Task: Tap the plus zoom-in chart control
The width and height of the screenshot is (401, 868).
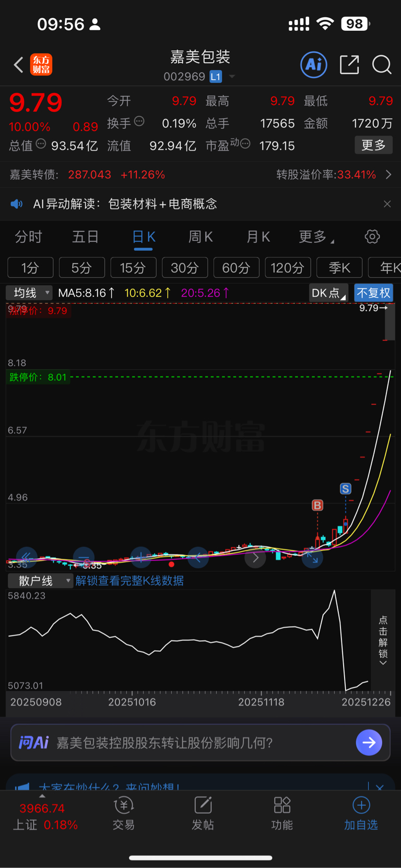Action: [141, 557]
